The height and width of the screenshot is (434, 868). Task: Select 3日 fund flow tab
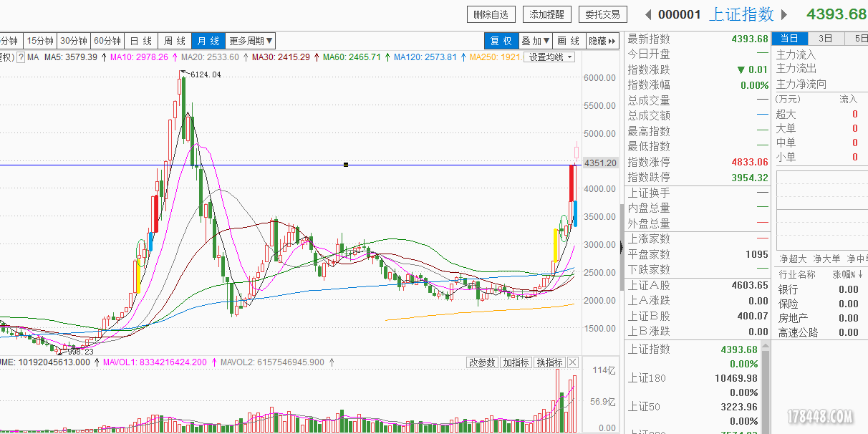(x=826, y=39)
